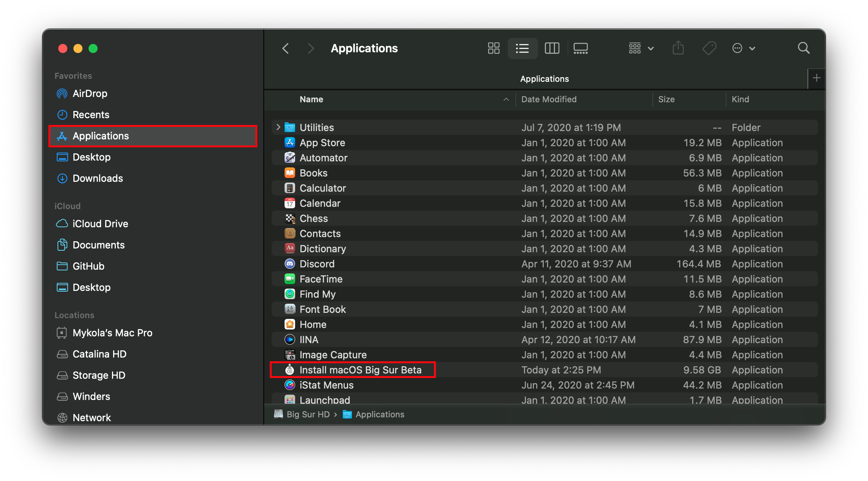Select the date Jun 24, 2020 cell
This screenshot has width=868, height=481.
tap(578, 385)
